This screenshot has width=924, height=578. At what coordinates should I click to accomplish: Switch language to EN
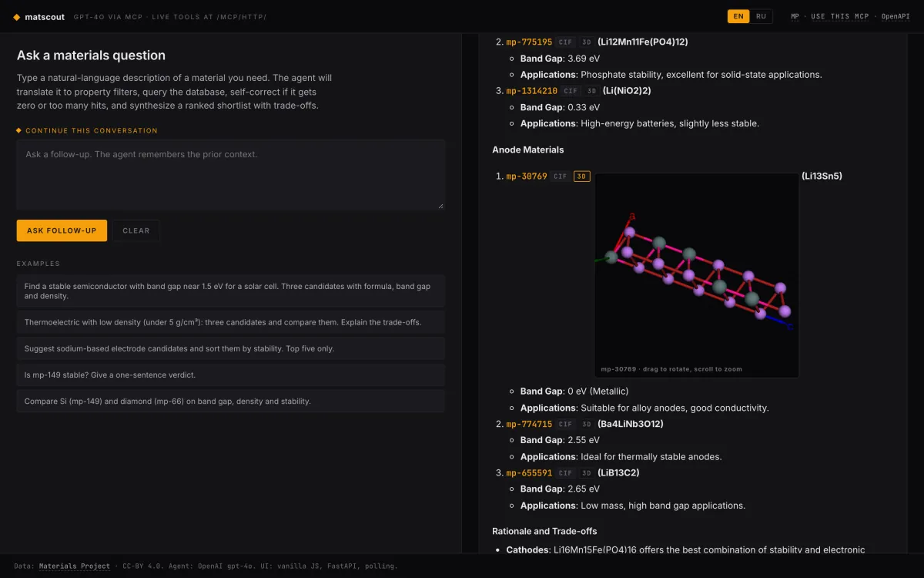pyautogui.click(x=738, y=16)
